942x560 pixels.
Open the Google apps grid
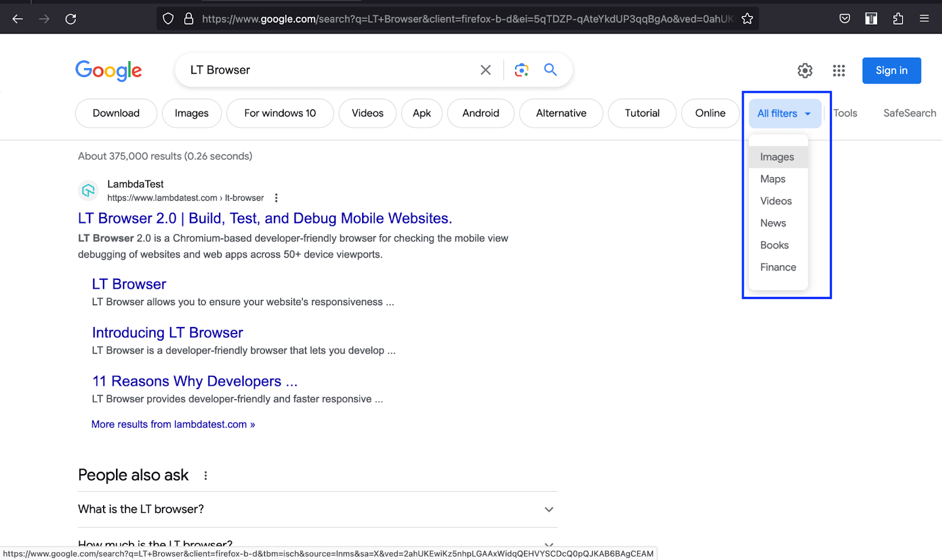click(838, 71)
